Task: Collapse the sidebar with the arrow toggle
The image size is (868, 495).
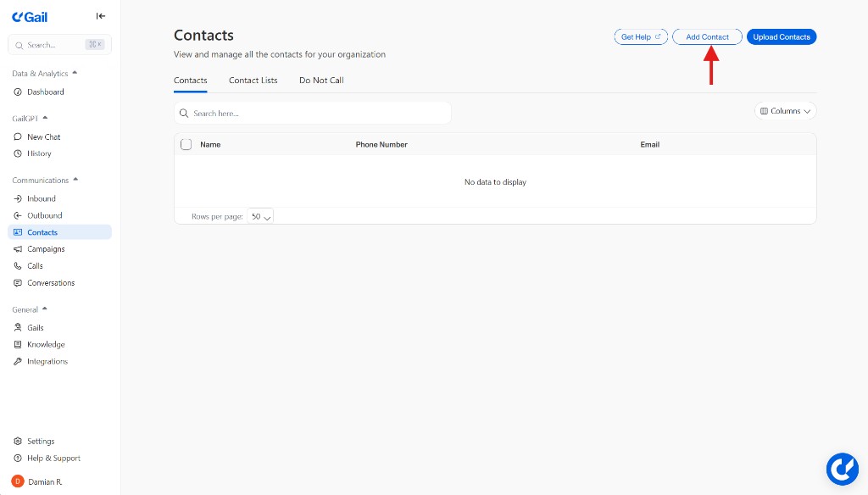Action: tap(100, 15)
